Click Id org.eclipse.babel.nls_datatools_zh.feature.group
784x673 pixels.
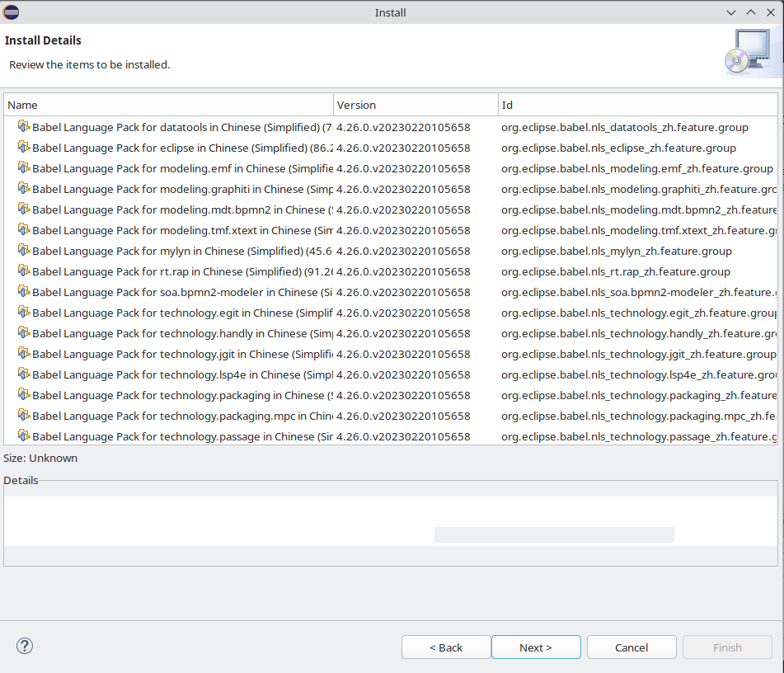tap(625, 128)
